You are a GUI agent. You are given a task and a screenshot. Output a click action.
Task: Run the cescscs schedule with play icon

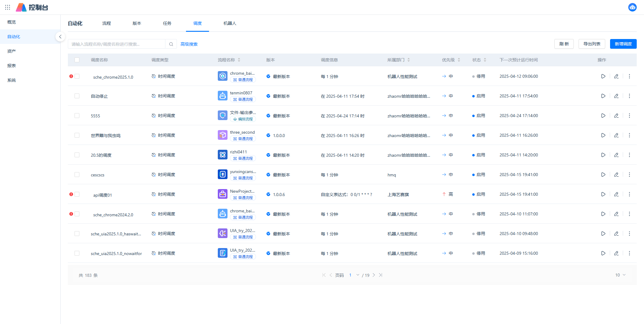[x=603, y=175]
